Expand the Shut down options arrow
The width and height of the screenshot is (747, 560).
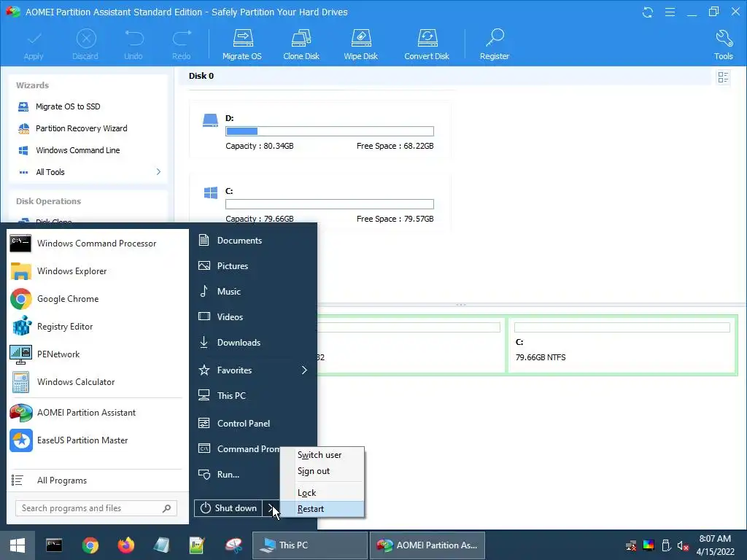coord(271,508)
